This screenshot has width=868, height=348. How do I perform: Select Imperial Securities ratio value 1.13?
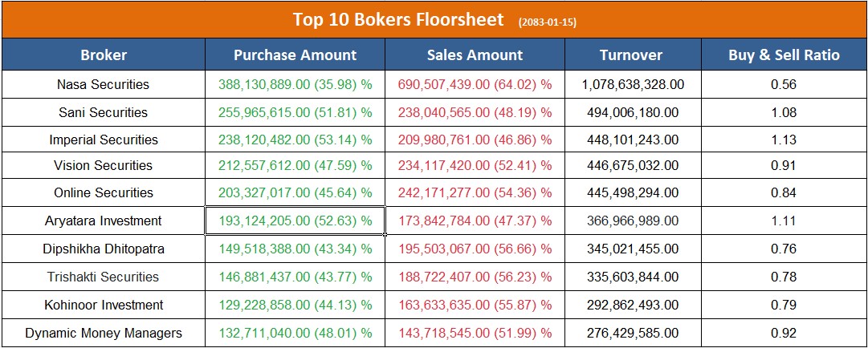pyautogui.click(x=784, y=140)
